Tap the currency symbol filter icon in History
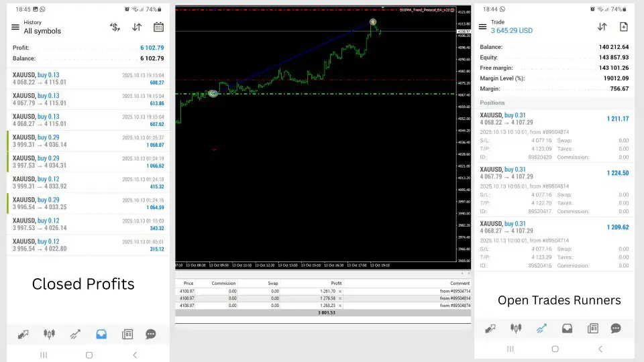The width and height of the screenshot is (644, 362). (115, 27)
